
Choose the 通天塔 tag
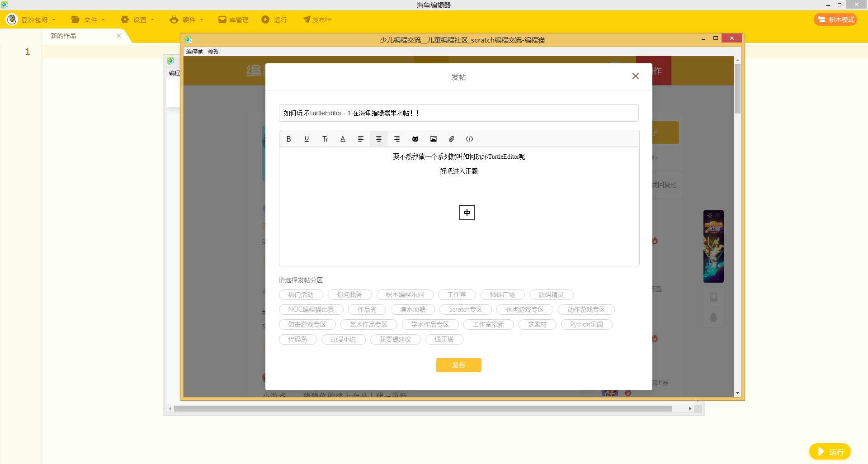(x=444, y=340)
